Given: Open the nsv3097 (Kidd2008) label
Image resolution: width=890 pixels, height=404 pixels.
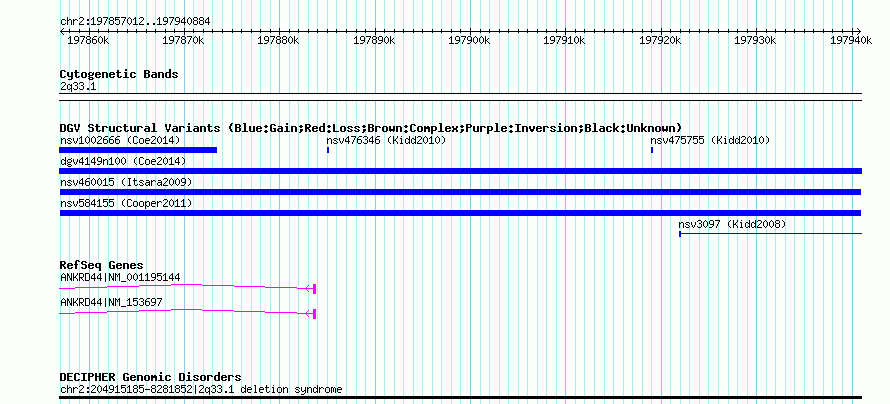Looking at the screenshot, I should pyautogui.click(x=732, y=224).
